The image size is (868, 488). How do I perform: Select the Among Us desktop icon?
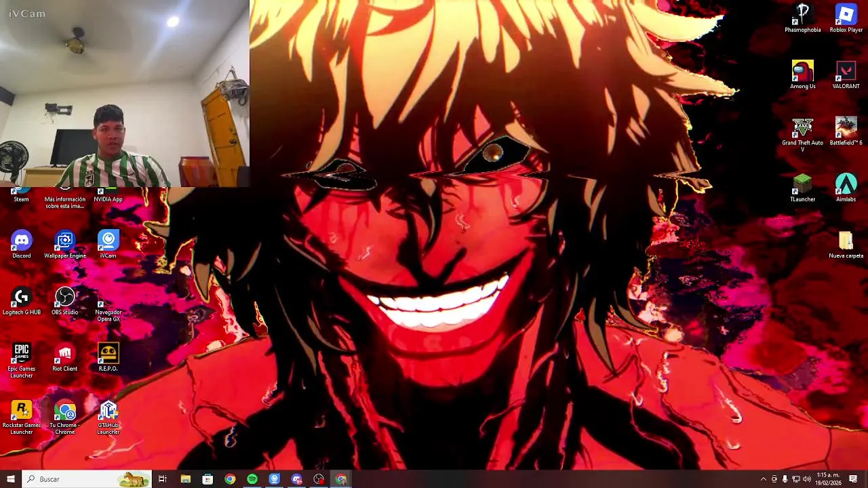coord(802,75)
